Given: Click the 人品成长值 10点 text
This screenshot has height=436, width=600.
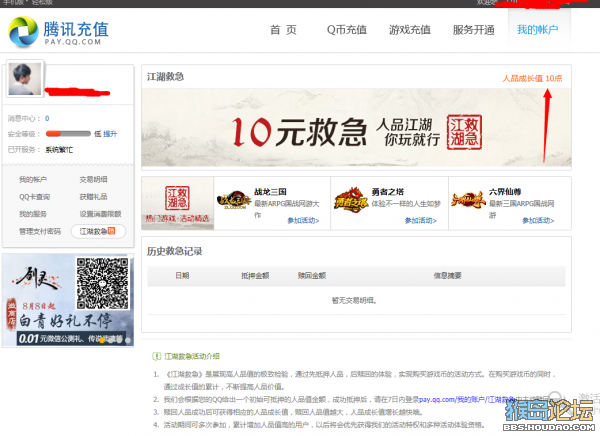Looking at the screenshot, I should pyautogui.click(x=532, y=78).
